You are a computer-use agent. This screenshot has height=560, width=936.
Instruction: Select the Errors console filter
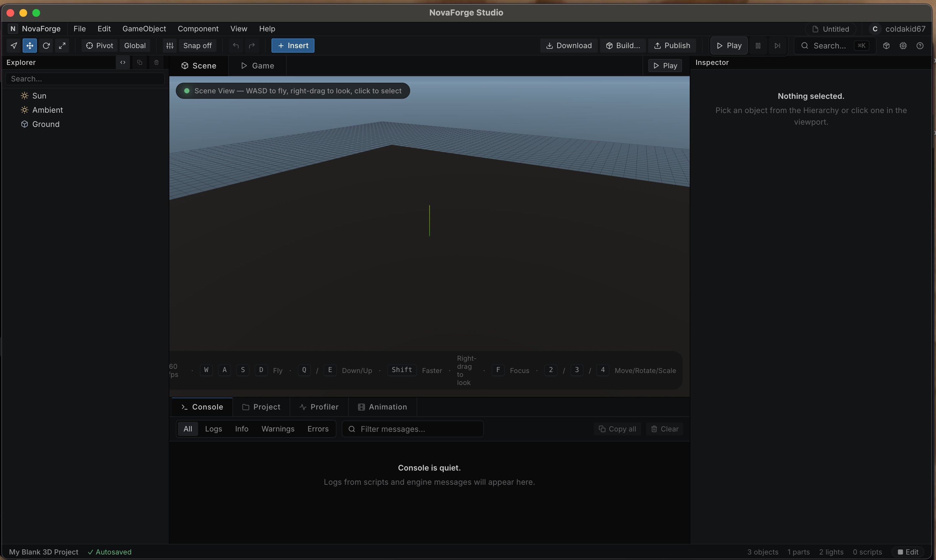[318, 429]
